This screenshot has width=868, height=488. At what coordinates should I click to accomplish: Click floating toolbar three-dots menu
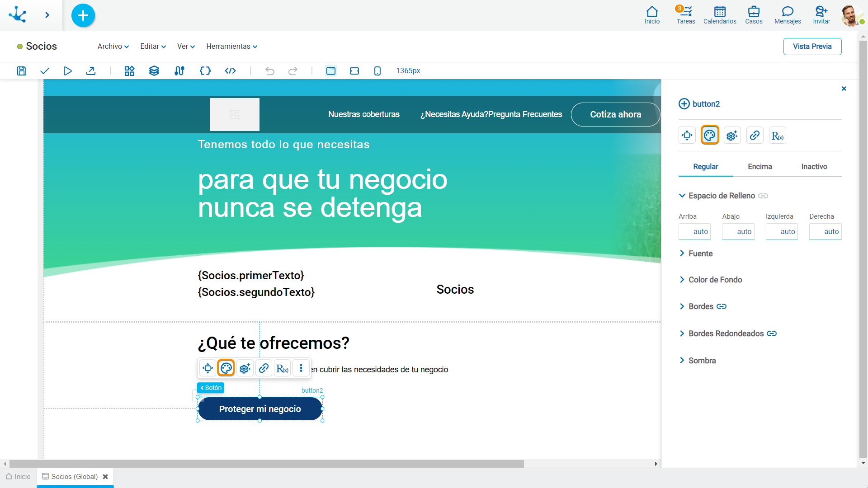coord(301,368)
